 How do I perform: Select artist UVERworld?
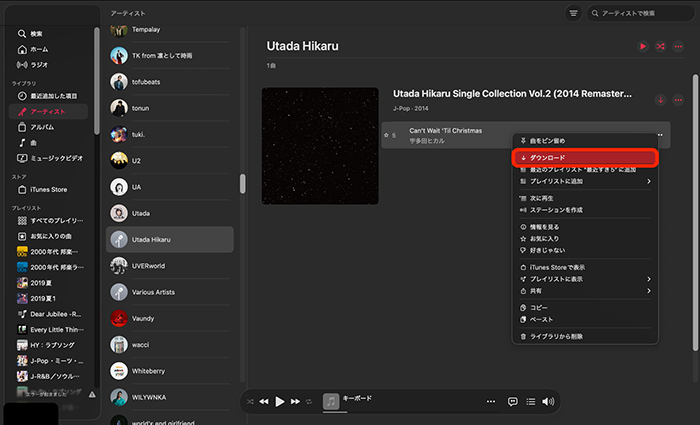click(x=170, y=266)
